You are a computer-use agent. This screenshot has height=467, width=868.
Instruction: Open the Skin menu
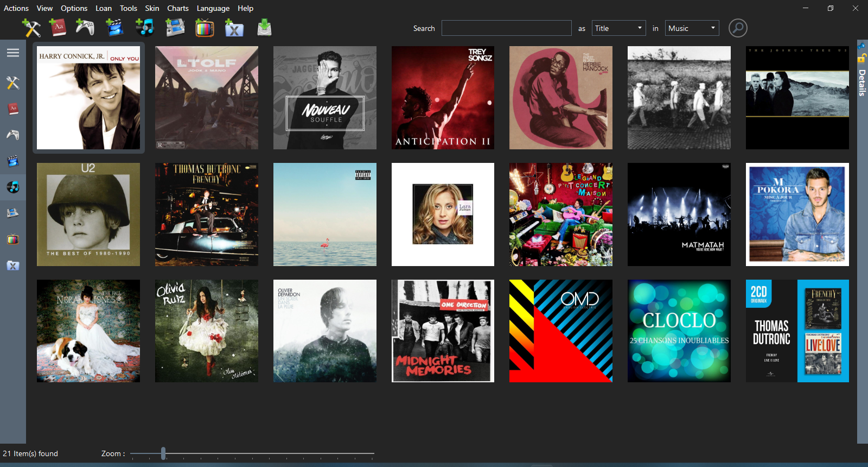[x=152, y=8]
